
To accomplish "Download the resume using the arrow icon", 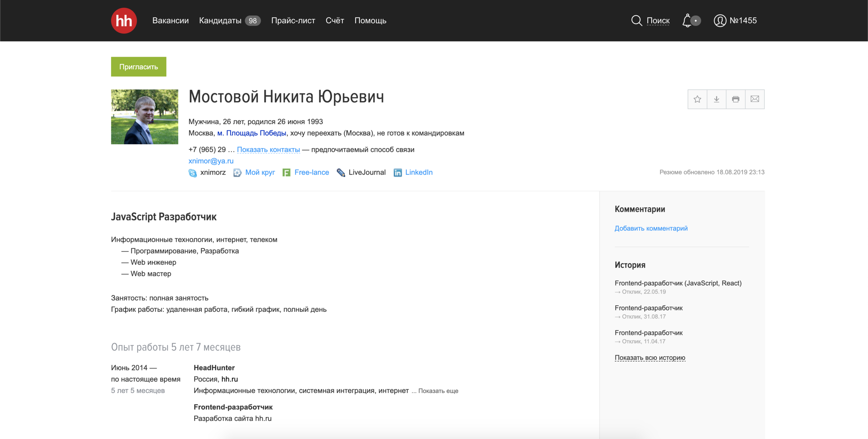I will pos(716,99).
